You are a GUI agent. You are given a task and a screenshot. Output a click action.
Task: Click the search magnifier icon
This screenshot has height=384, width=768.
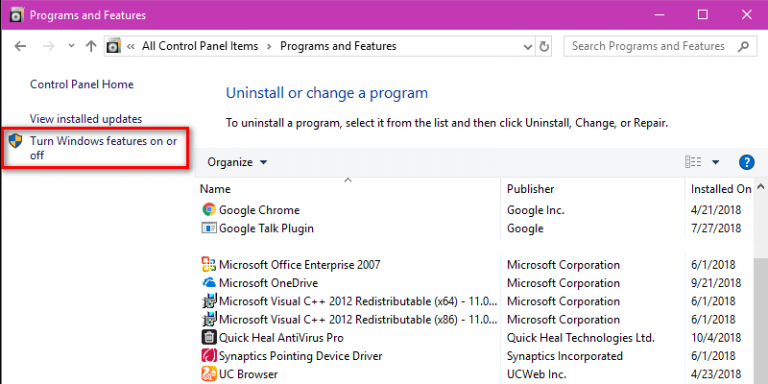[743, 47]
